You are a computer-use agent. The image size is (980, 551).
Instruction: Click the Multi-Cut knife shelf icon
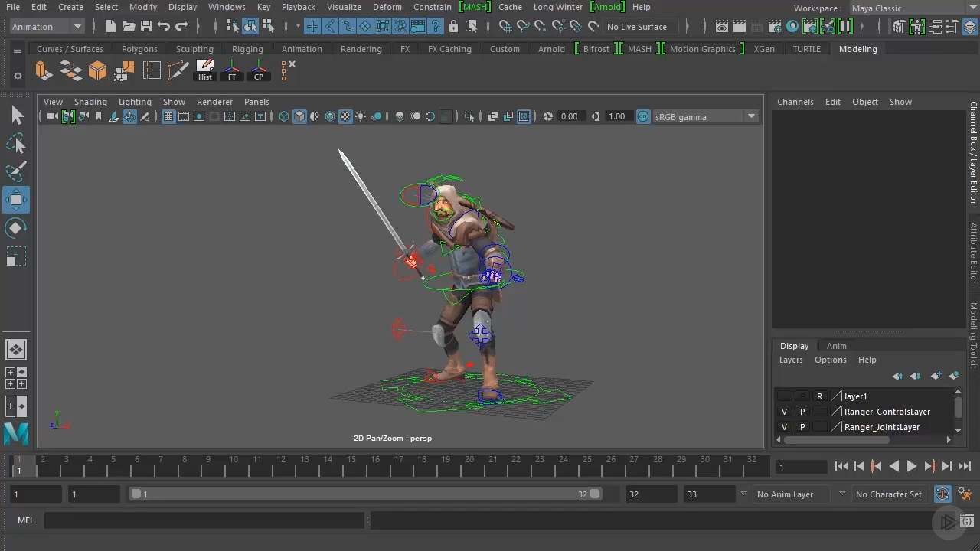178,70
